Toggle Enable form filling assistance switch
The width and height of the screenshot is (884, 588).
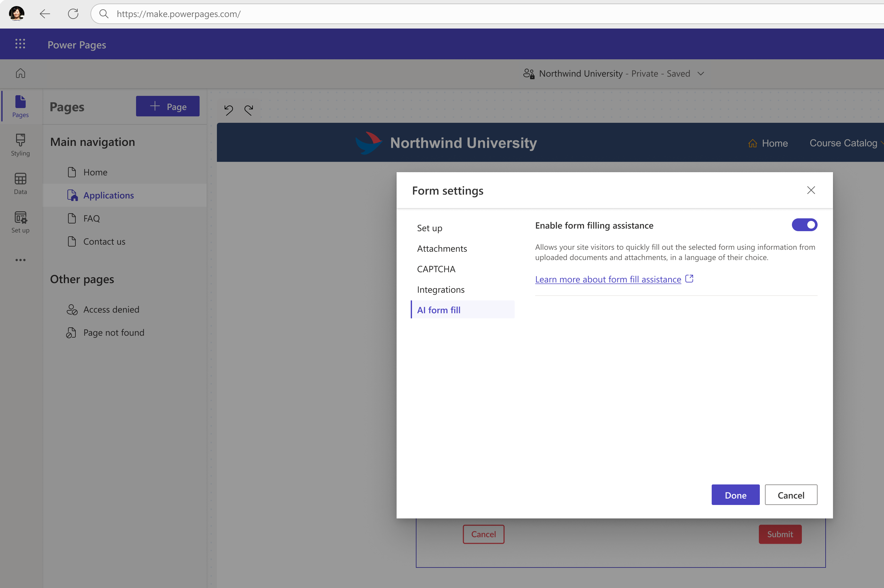coord(804,225)
